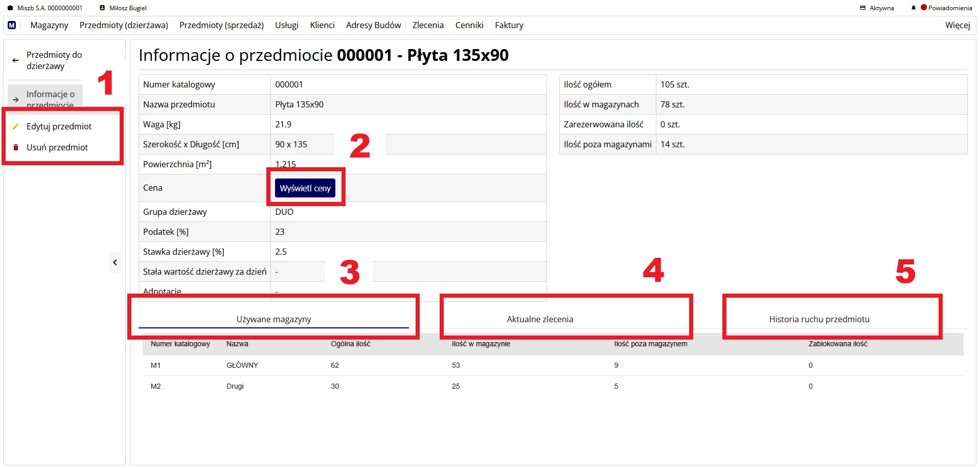Switch to the Aktualne zlecenia tab
Viewport: 980px width, 468px height.
pyautogui.click(x=540, y=319)
